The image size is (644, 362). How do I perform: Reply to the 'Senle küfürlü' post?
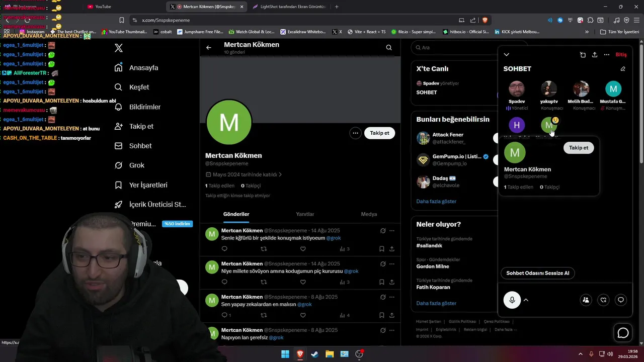(x=224, y=249)
